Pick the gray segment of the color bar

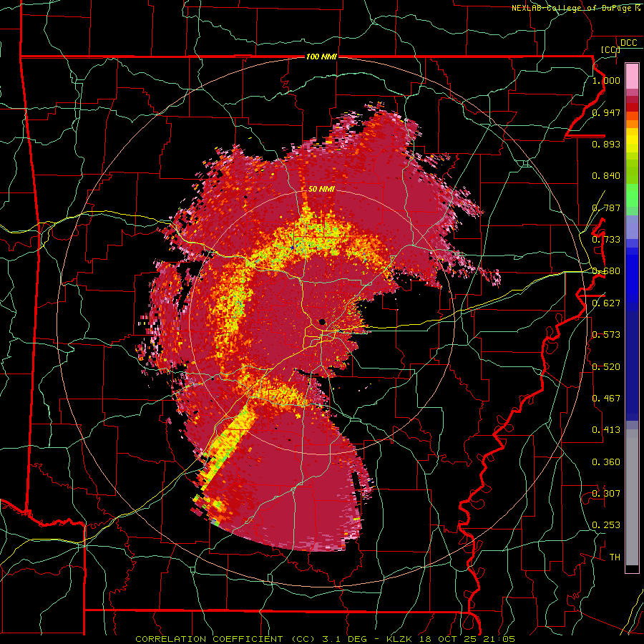(x=632, y=497)
